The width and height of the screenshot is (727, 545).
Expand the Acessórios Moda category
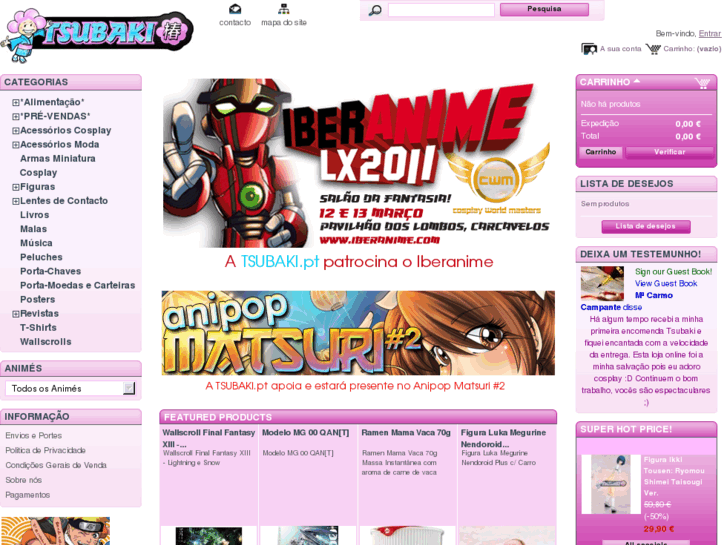coord(16,145)
